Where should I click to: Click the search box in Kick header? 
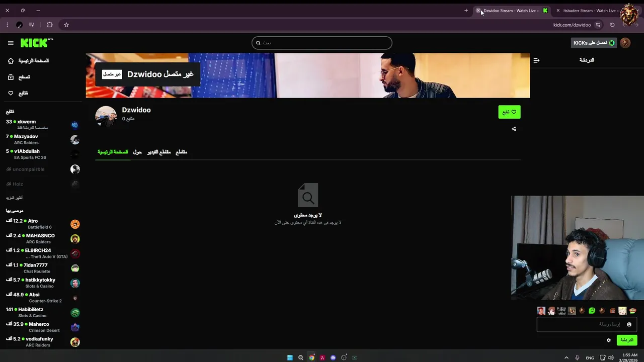[321, 43]
